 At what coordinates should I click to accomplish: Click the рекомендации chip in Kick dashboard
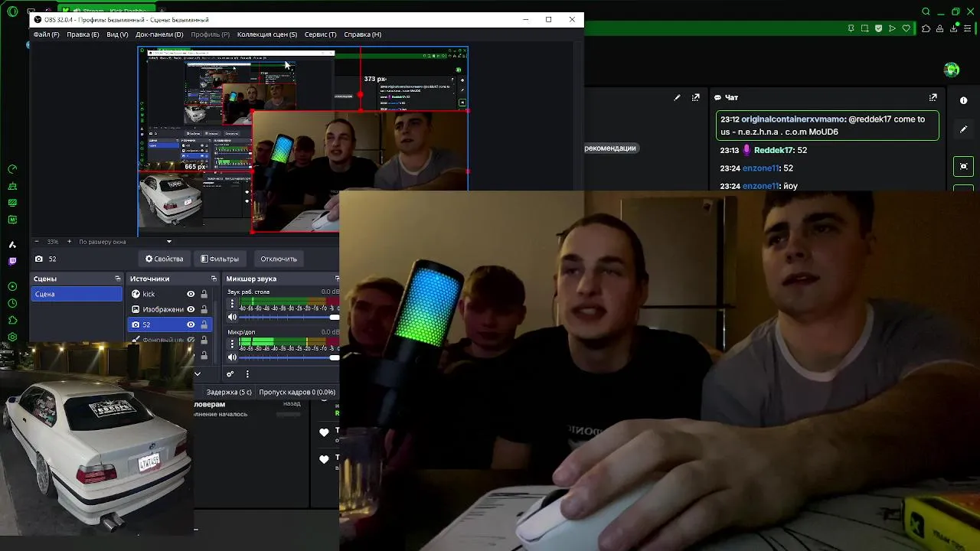(x=610, y=148)
